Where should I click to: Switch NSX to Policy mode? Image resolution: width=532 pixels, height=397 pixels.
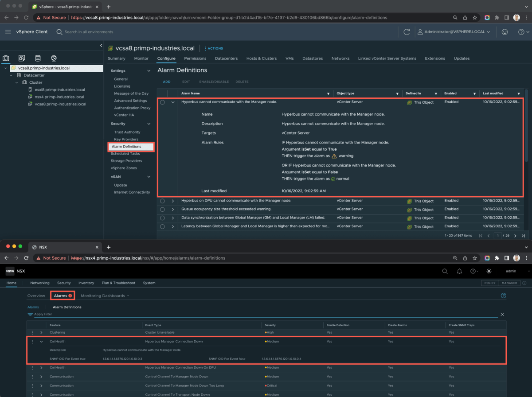(x=490, y=283)
